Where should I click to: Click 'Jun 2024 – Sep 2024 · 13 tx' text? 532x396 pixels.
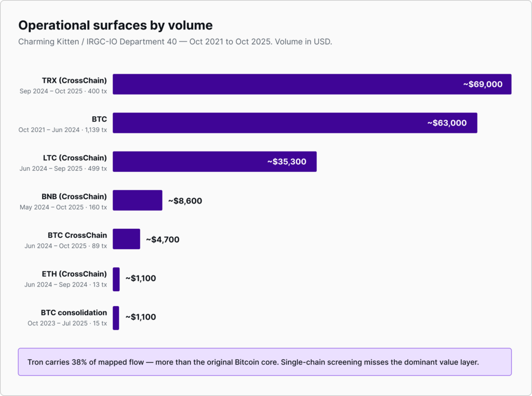[x=65, y=284]
